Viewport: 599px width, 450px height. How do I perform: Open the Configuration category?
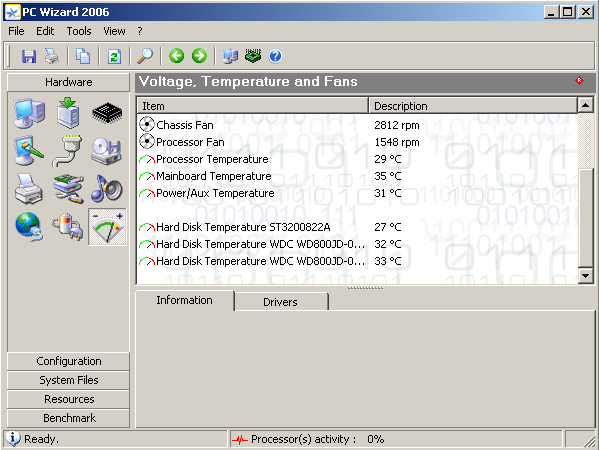(x=68, y=361)
